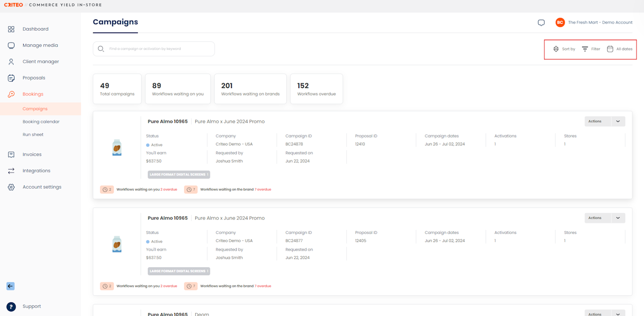Click the All dates calendar icon
Viewport: 644px width, 316px height.
[610, 49]
